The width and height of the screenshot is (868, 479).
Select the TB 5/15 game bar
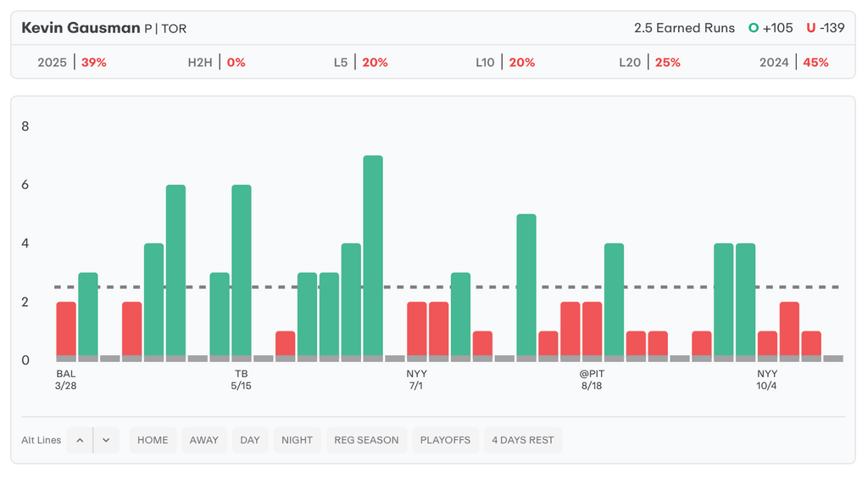click(x=242, y=271)
